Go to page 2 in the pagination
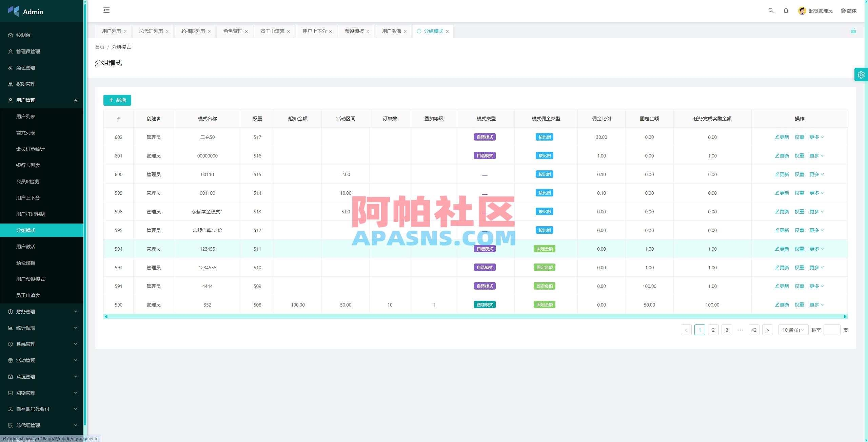The width and height of the screenshot is (868, 442). click(x=713, y=330)
